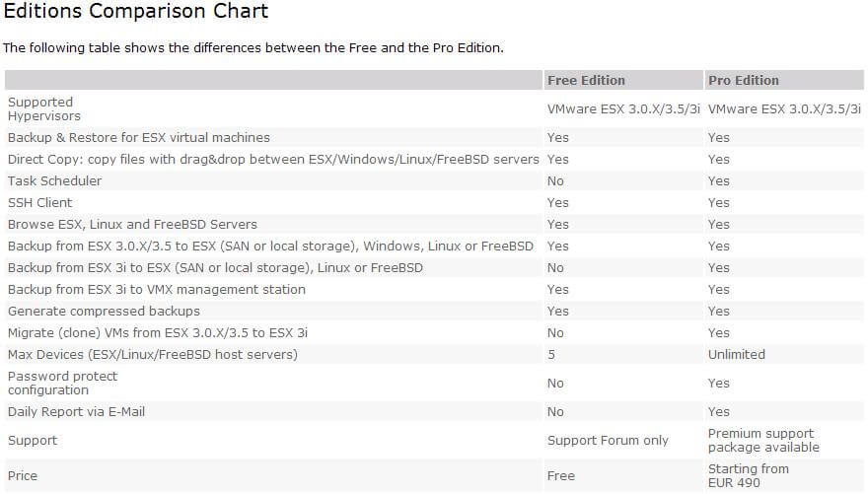Select the SSH Client row label

[39, 202]
